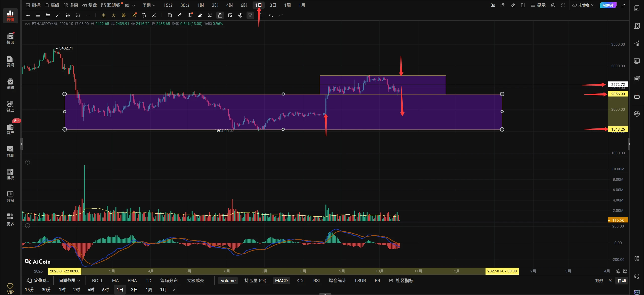Open the 行情 market sidebar icon

[10, 16]
